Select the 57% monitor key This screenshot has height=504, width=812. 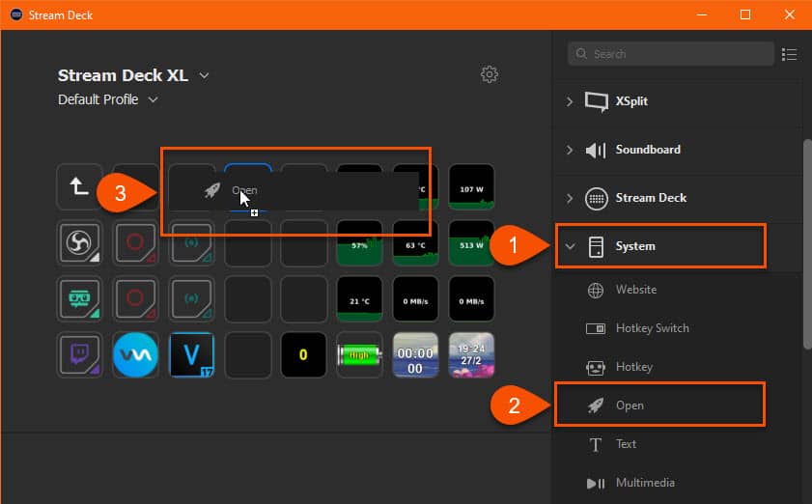pyautogui.click(x=359, y=243)
